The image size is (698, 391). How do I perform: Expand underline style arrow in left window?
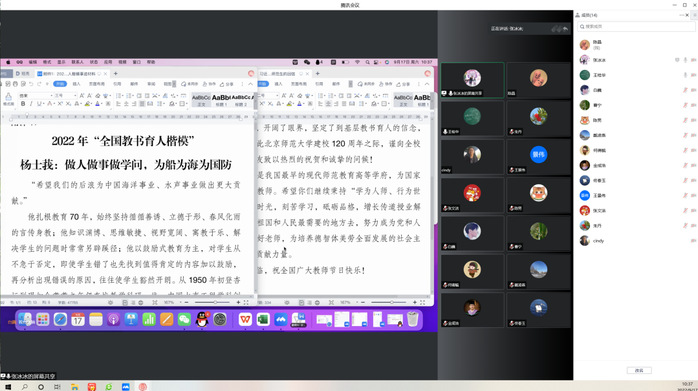point(44,103)
